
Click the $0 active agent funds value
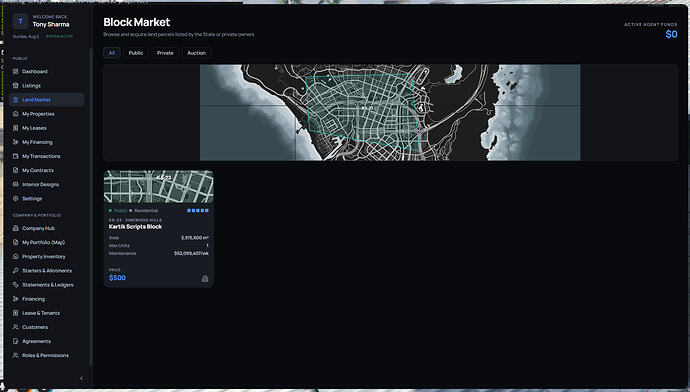coord(671,34)
